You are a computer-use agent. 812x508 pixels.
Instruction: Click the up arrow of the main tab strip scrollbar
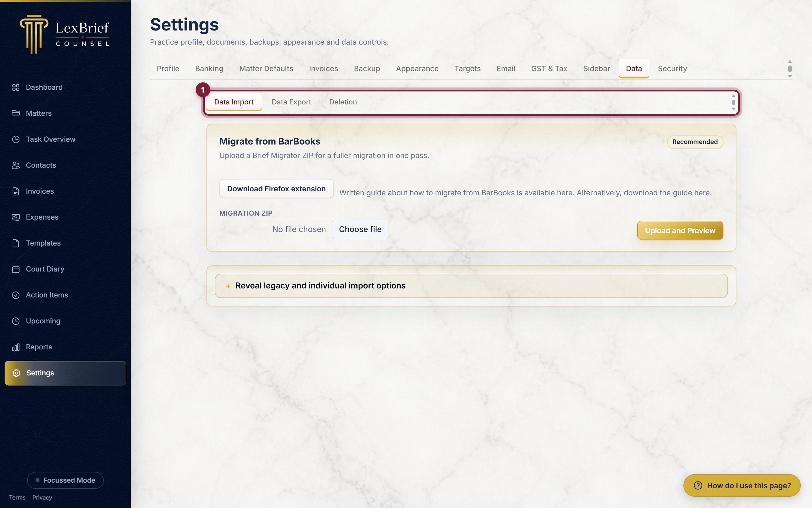[790, 62]
